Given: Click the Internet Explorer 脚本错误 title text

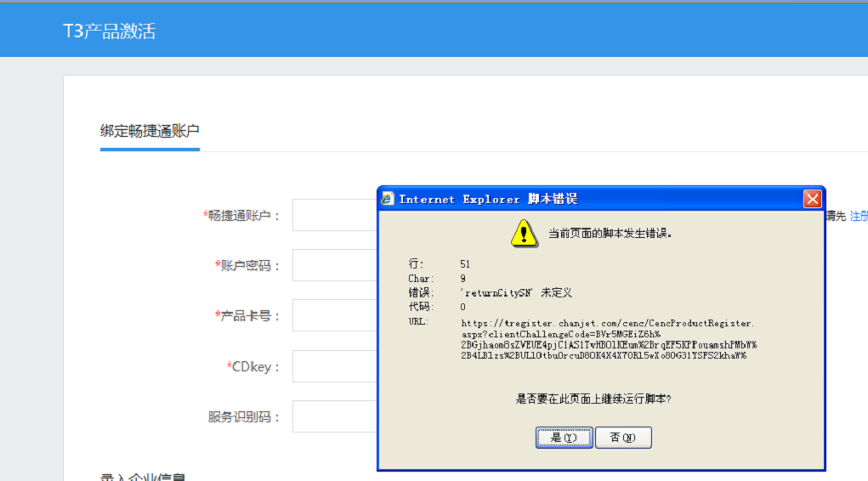Looking at the screenshot, I should pos(488,199).
